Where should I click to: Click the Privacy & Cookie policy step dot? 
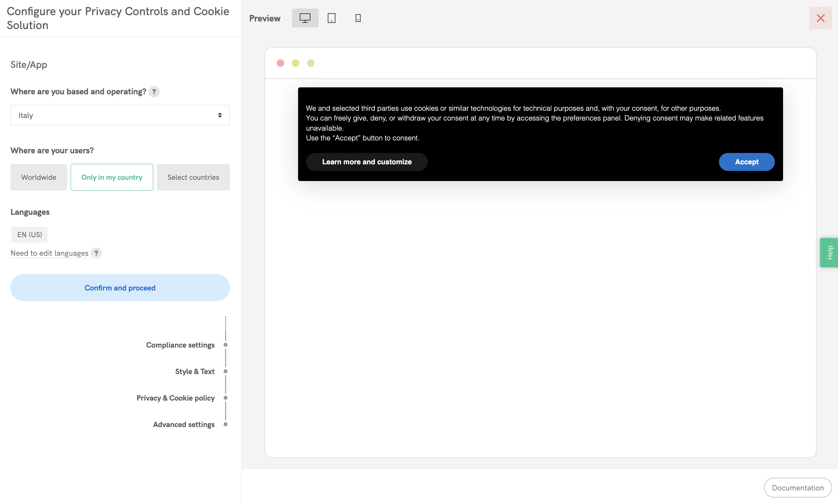226,398
